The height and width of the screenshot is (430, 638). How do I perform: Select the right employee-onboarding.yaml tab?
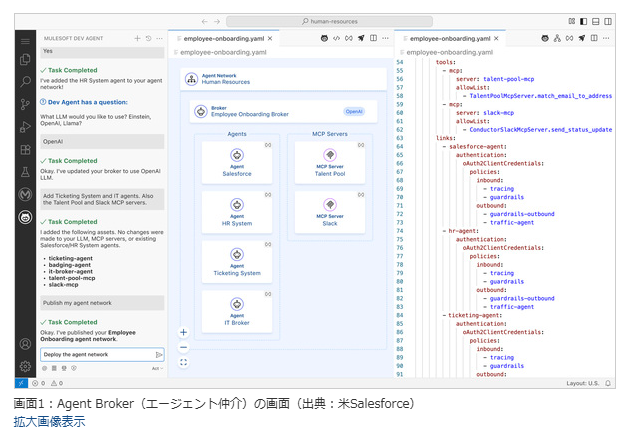(x=450, y=39)
